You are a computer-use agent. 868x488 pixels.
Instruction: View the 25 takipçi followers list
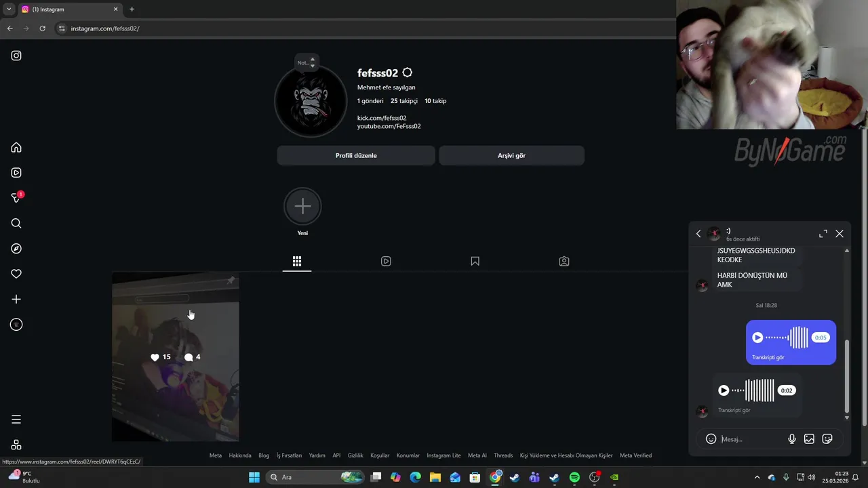click(x=404, y=101)
